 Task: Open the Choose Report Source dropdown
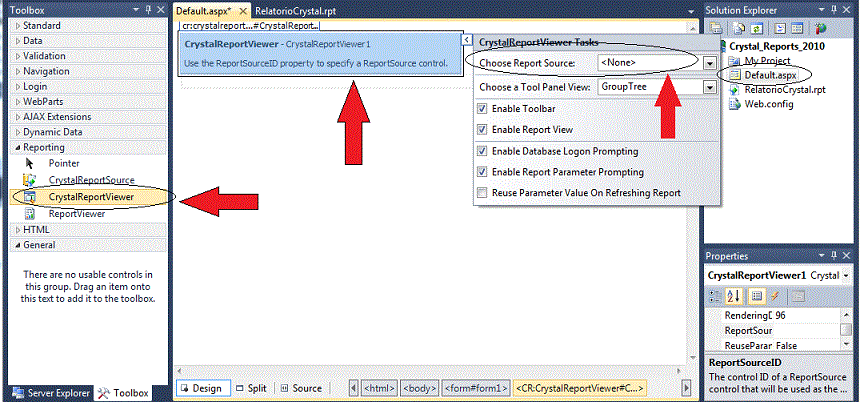pos(710,63)
